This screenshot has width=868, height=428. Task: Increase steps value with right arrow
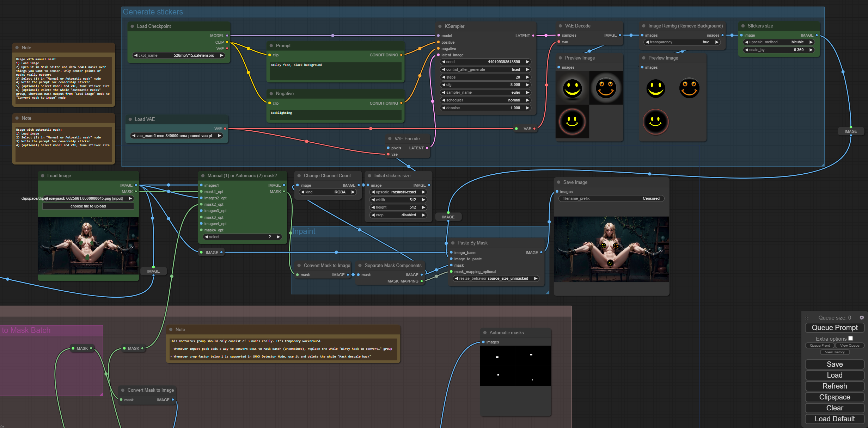pos(527,77)
